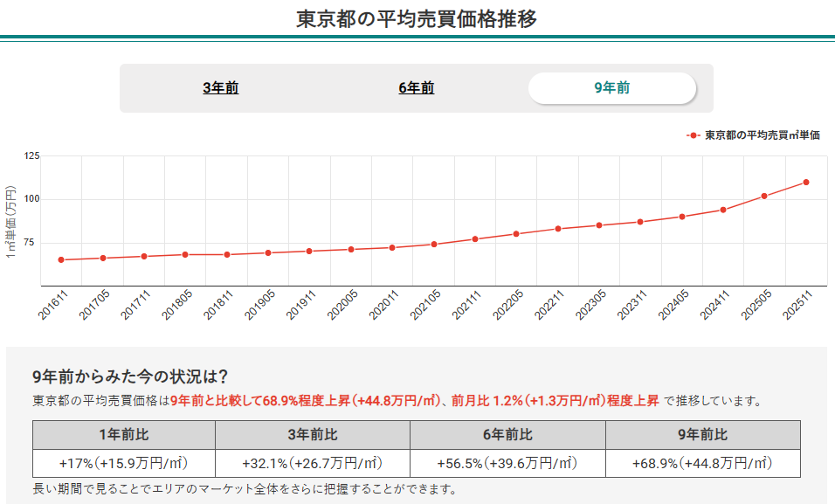Toggle the legend's red marker symbol
The image size is (835, 504).
(694, 135)
